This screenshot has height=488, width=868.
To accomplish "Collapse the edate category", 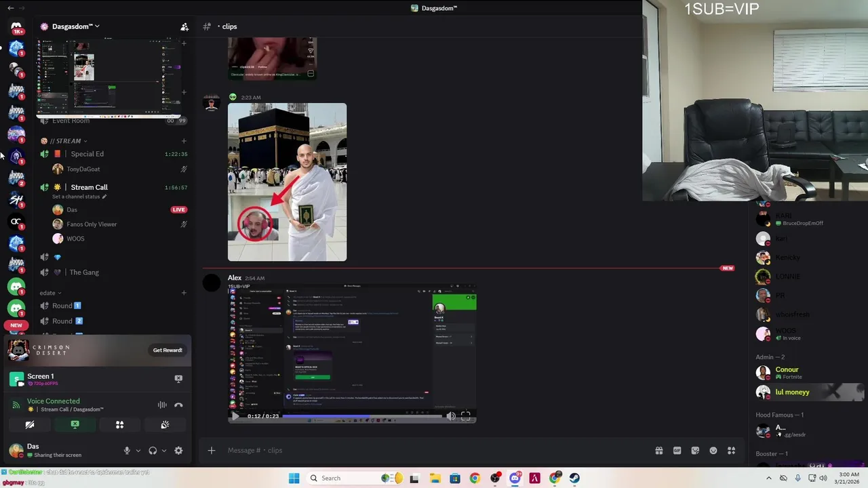I will (50, 293).
